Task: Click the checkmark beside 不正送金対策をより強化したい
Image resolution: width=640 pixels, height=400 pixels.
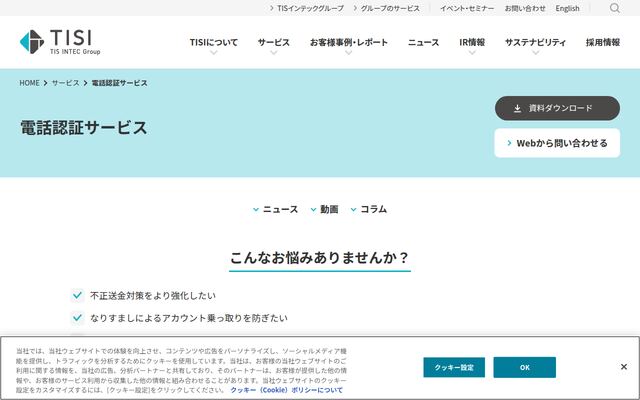Action: [x=77, y=295]
